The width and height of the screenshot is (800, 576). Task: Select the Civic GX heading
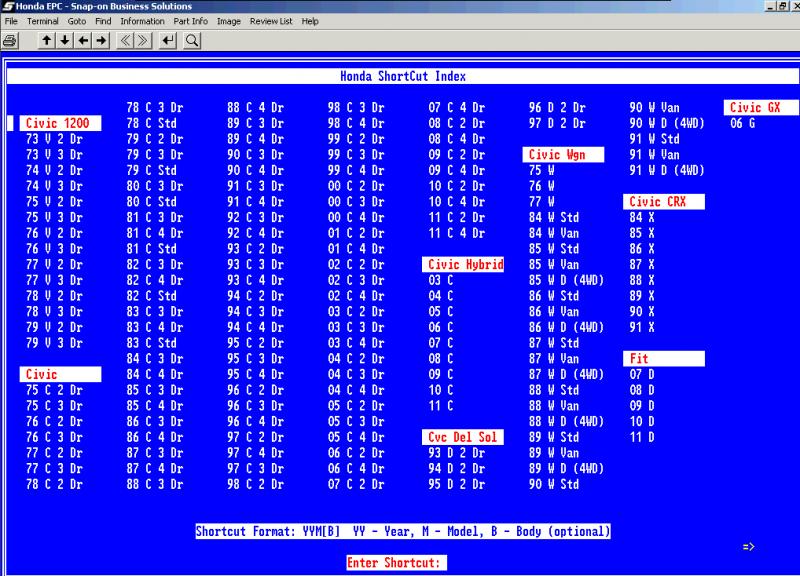(762, 107)
